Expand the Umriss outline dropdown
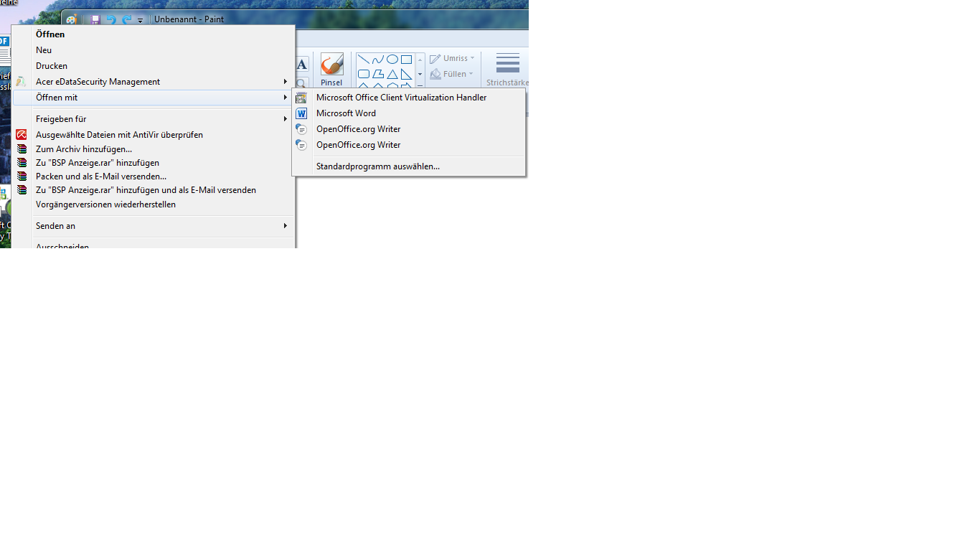This screenshot has height=551, width=980. coord(453,59)
